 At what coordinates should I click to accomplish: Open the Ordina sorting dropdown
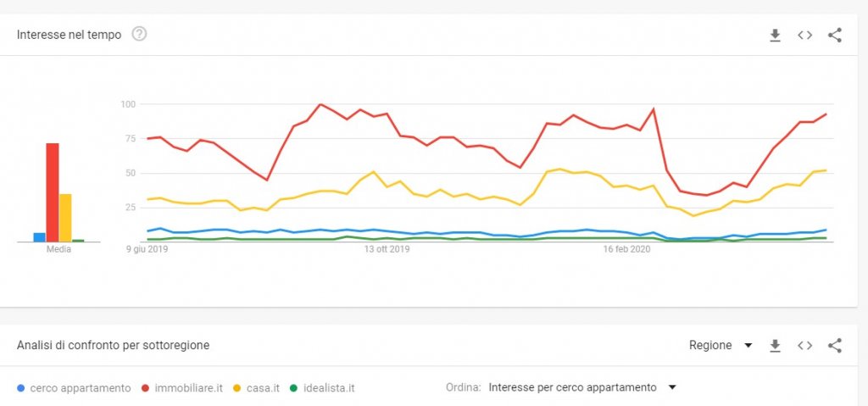tap(582, 387)
